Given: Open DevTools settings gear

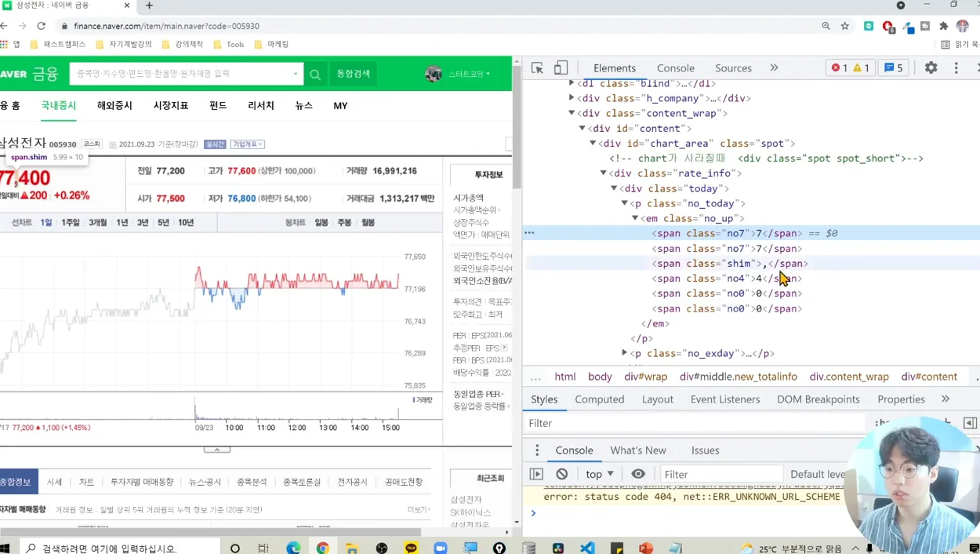Looking at the screenshot, I should [931, 68].
